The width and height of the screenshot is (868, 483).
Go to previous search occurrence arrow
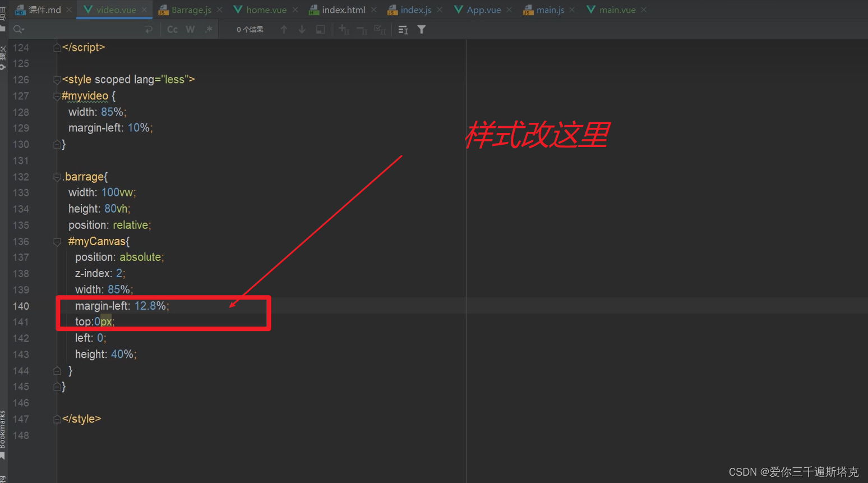coord(284,29)
